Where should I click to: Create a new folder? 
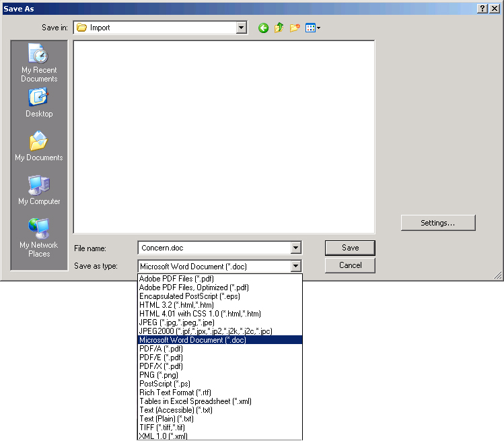[295, 28]
